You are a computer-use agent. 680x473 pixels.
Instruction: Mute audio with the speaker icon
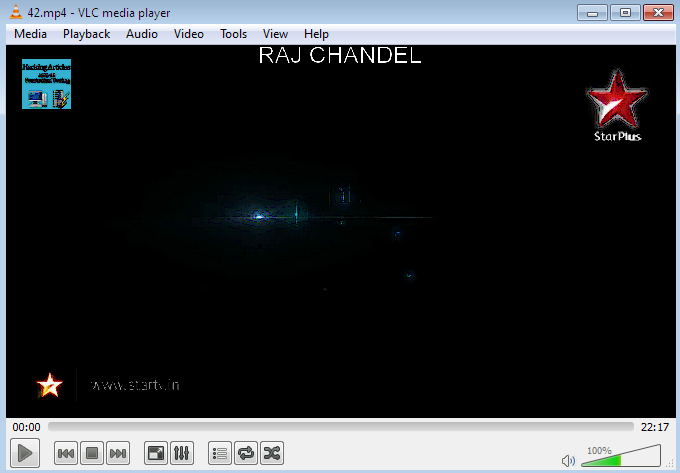click(568, 460)
